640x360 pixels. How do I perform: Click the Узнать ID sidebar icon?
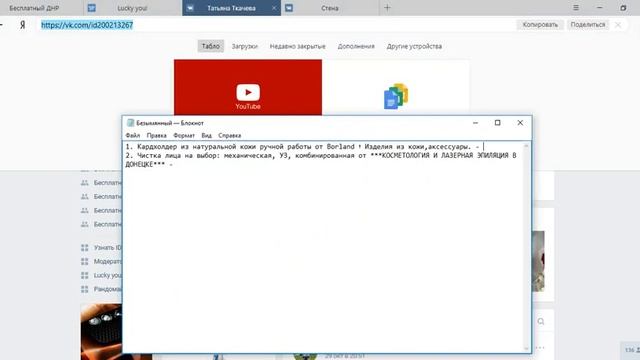(x=84, y=248)
